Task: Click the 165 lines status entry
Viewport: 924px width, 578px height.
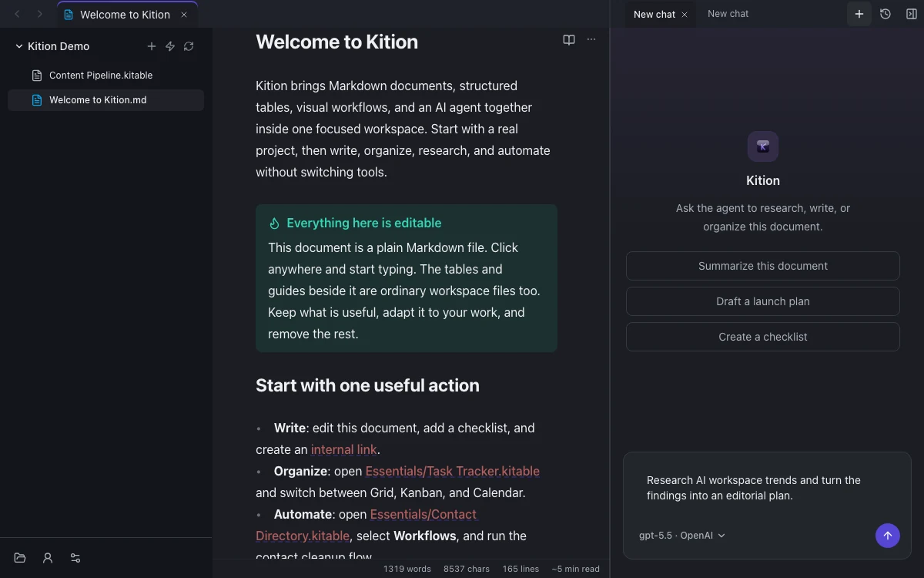Action: pyautogui.click(x=521, y=569)
